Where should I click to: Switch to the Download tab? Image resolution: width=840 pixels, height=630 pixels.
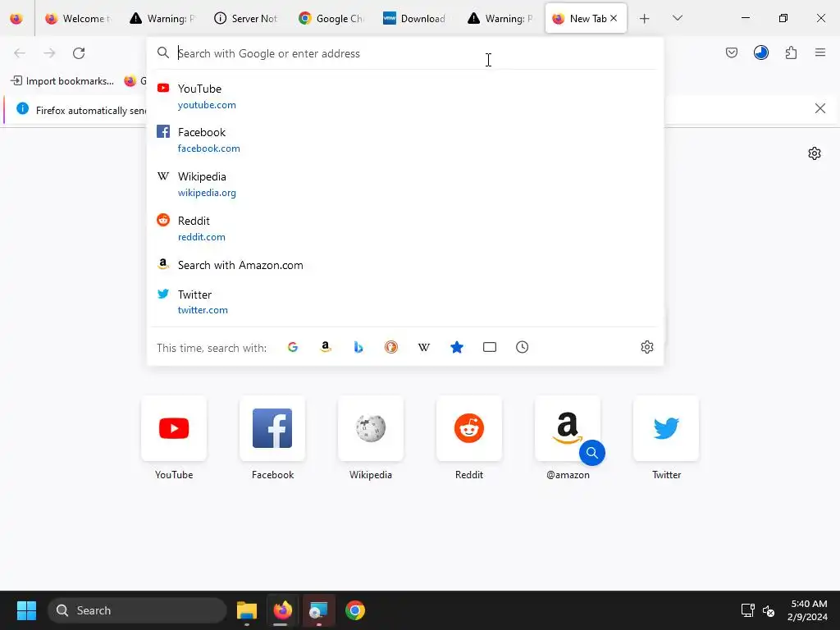[x=416, y=18]
